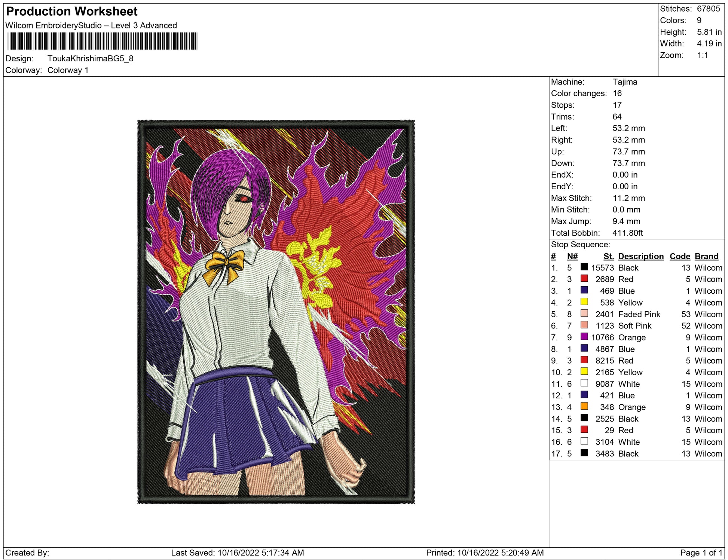Viewport: 728px width, 560px height.
Task: Click the red swatch in stop 2
Action: pyautogui.click(x=584, y=278)
